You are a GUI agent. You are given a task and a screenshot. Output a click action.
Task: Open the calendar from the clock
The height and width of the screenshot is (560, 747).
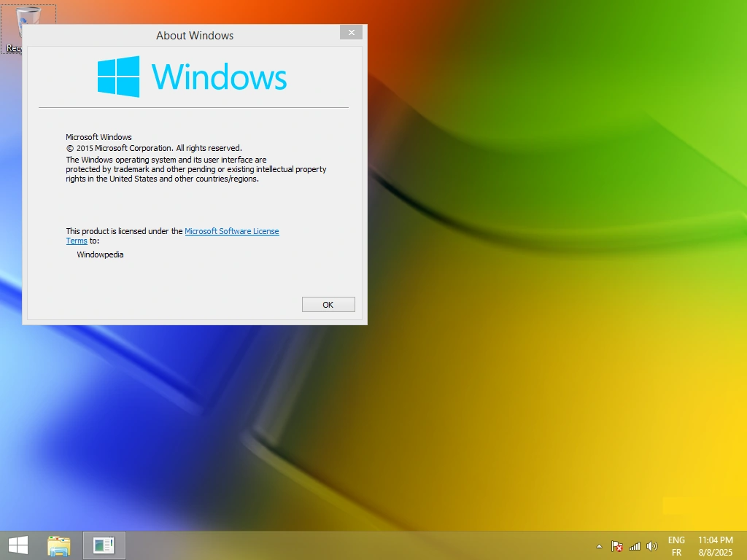[x=716, y=540]
